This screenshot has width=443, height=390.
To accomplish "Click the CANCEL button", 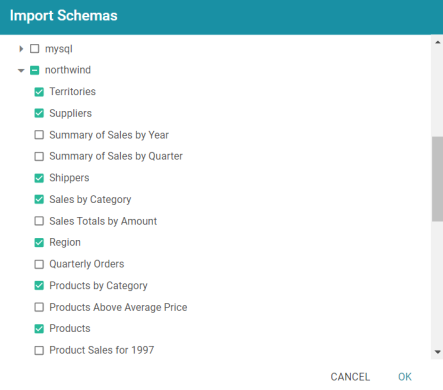I will pyautogui.click(x=350, y=377).
